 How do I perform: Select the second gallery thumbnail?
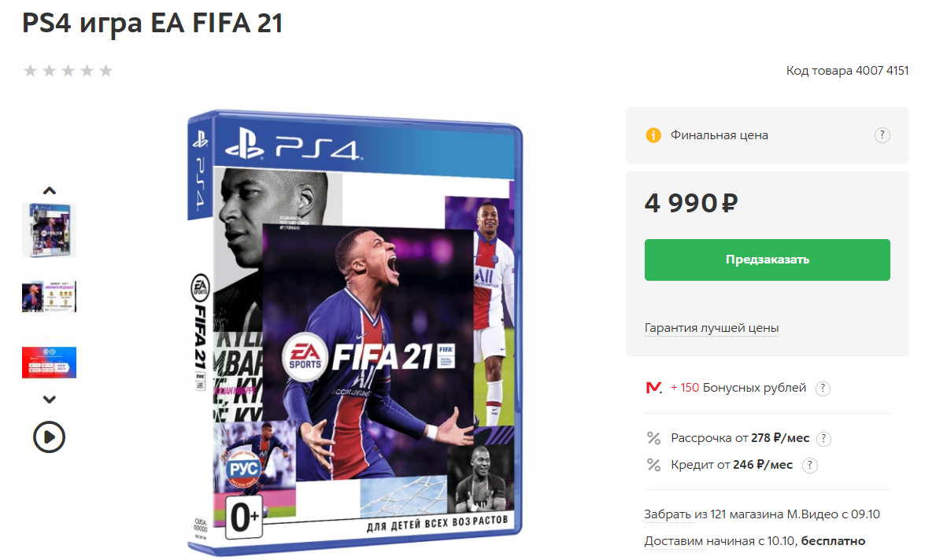pyautogui.click(x=49, y=297)
